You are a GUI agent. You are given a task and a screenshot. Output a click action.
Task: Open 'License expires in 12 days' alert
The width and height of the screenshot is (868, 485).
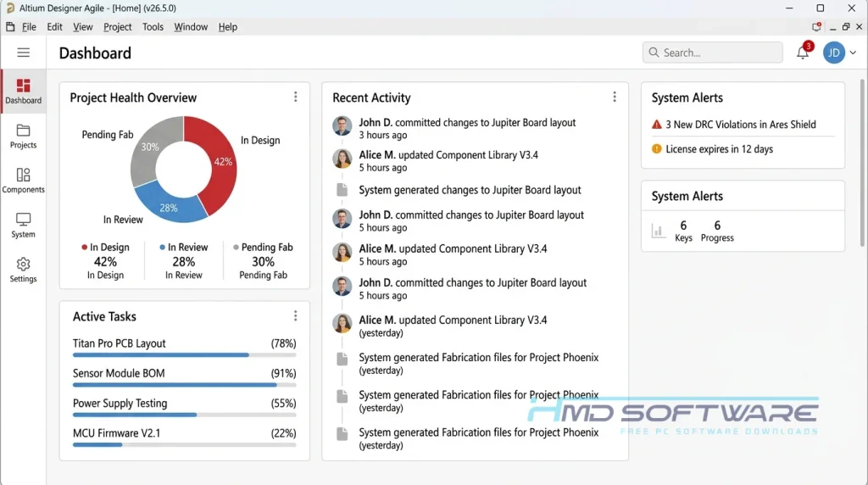click(719, 149)
